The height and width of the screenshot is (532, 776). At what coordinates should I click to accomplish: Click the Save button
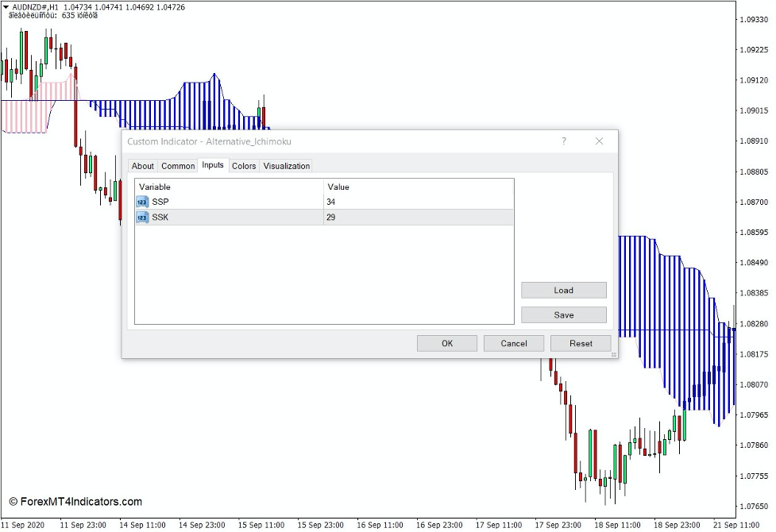tap(563, 314)
